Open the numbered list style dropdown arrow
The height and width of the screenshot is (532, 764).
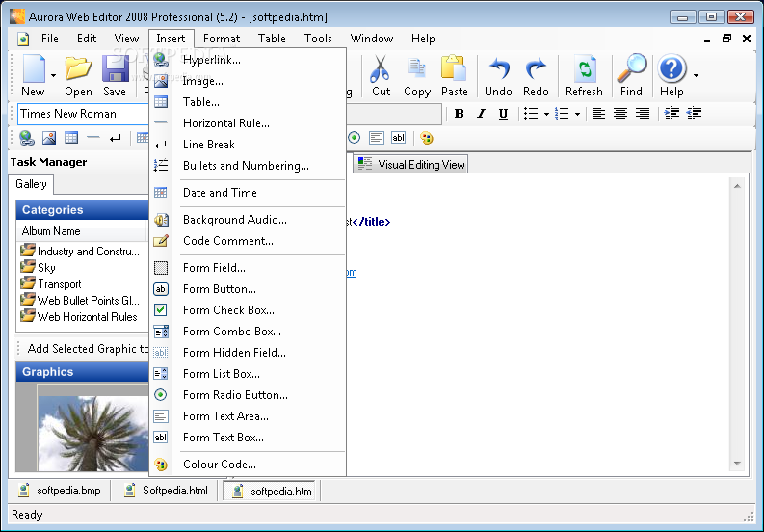pos(577,114)
